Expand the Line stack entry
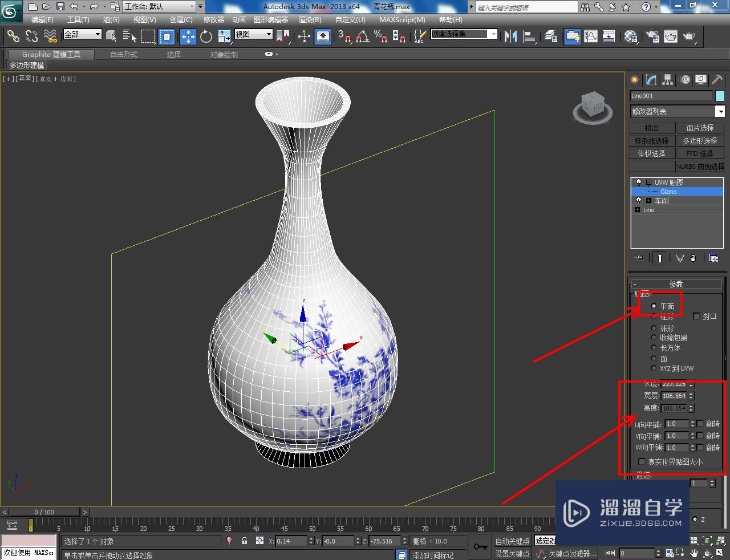This screenshot has width=730, height=560. point(637,210)
